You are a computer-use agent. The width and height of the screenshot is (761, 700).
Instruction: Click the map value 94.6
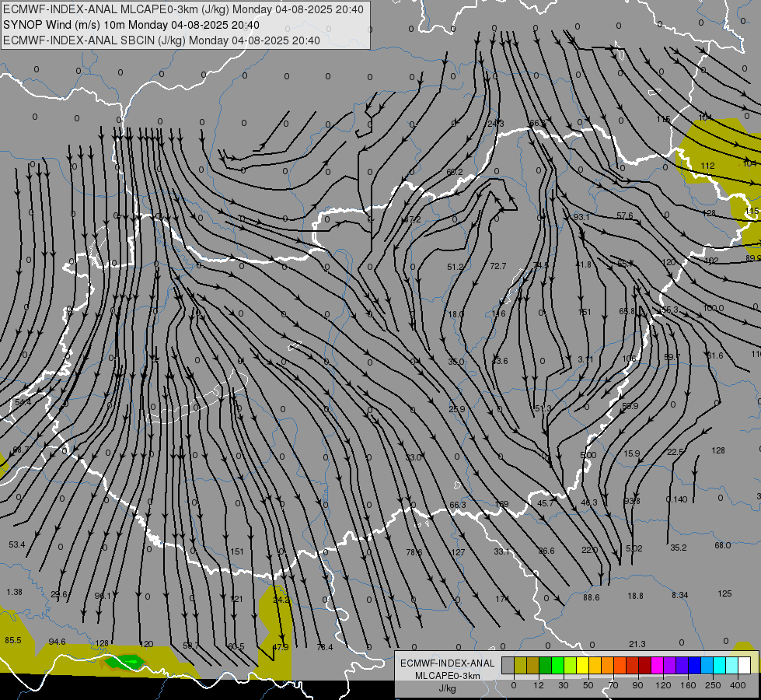click(57, 642)
